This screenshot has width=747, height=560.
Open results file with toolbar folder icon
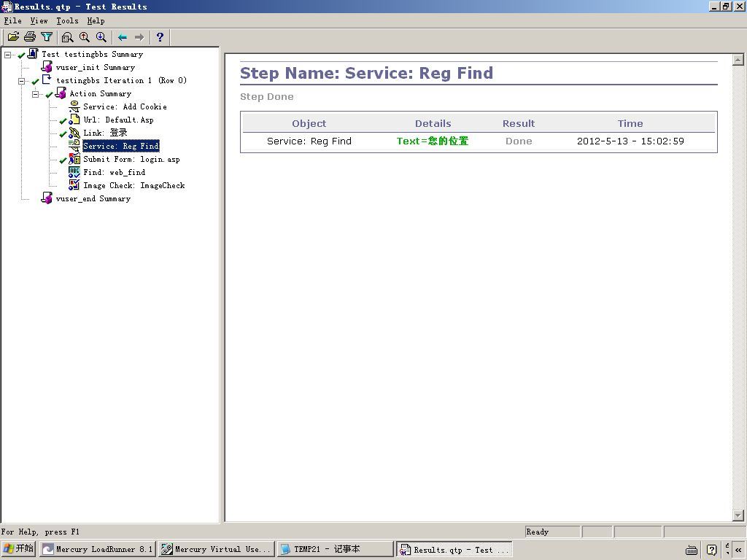pos(13,36)
